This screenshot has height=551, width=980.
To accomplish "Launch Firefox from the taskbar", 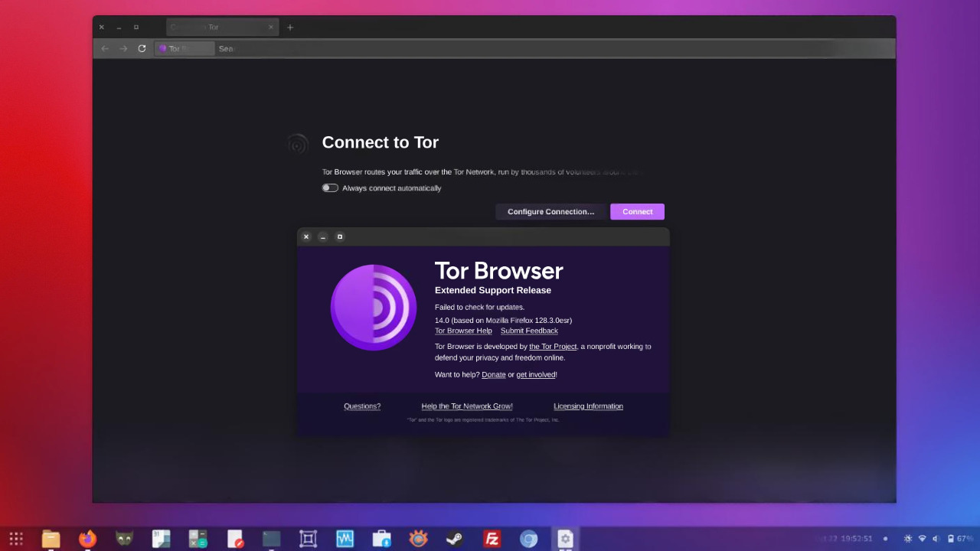I will 87,539.
